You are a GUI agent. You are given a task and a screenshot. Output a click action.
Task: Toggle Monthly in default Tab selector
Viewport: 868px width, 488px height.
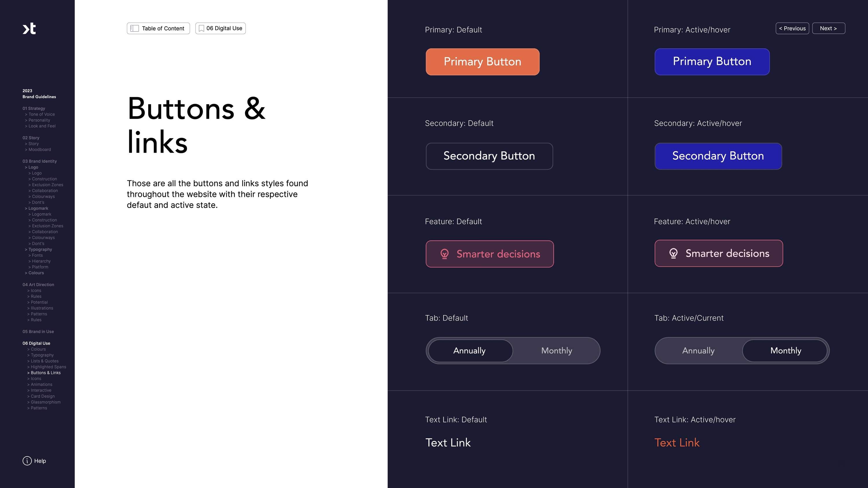[556, 350]
